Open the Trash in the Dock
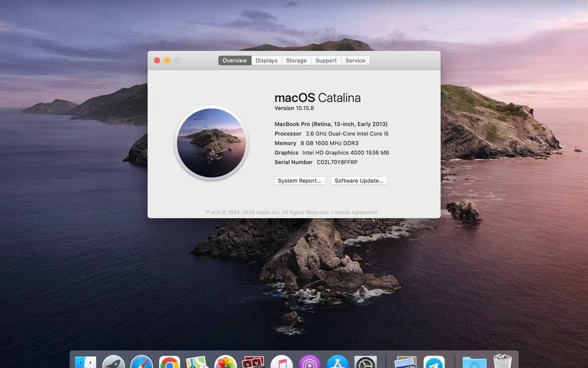Viewport: 588px width, 368px height. click(503, 362)
